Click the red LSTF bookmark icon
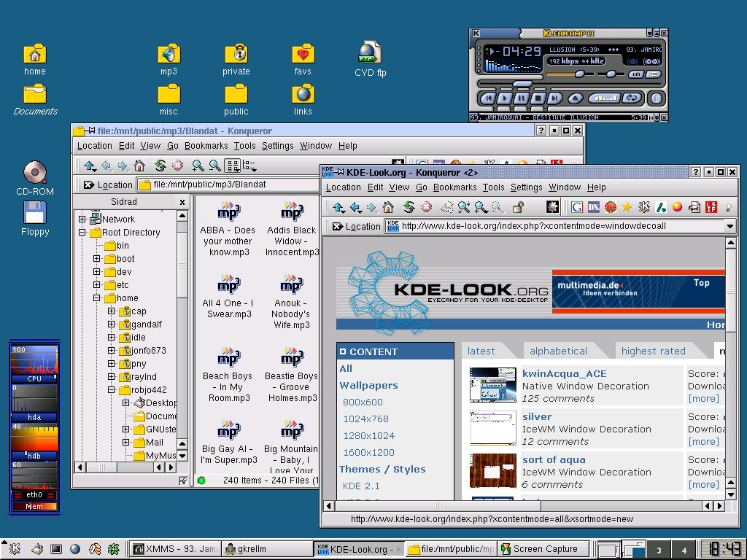This screenshot has width=747, height=560. tap(711, 207)
